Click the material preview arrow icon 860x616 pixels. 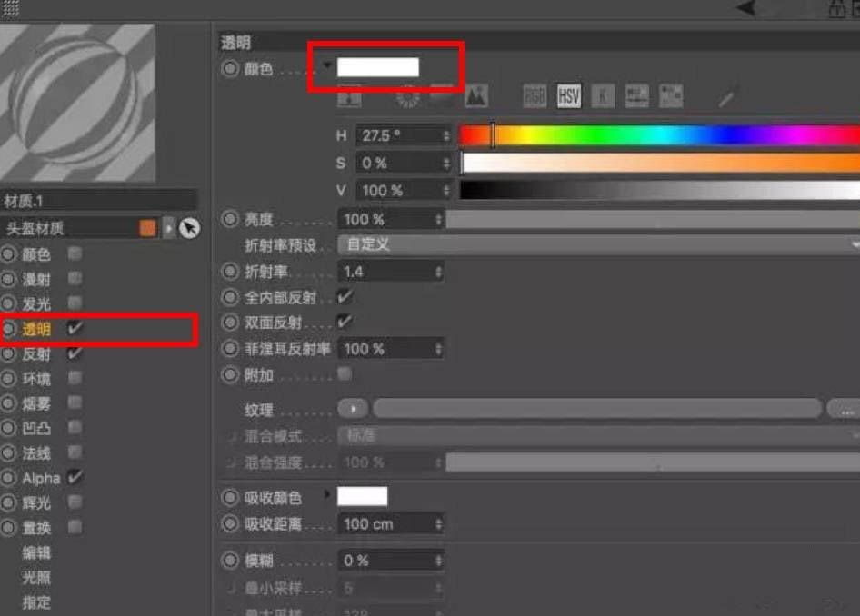pos(168,228)
